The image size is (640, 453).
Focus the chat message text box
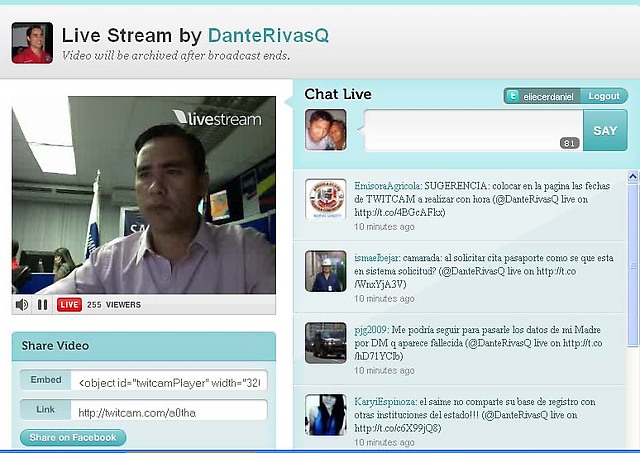[x=470, y=130]
